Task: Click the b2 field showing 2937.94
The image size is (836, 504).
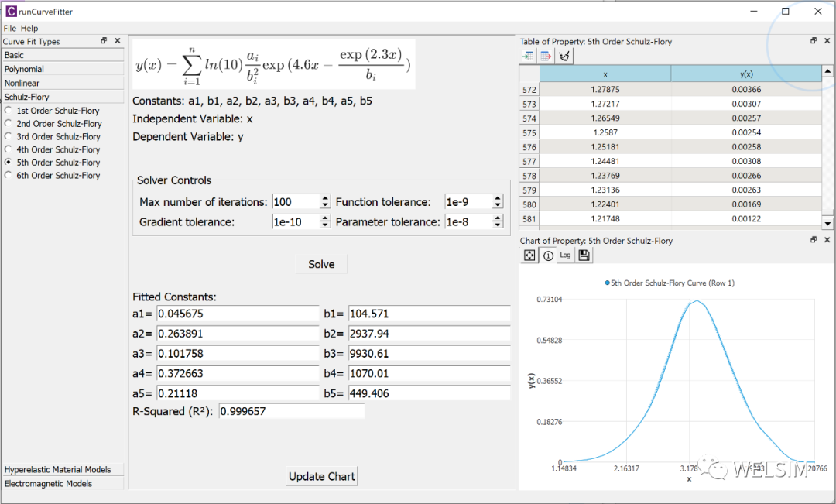Action: pos(429,334)
